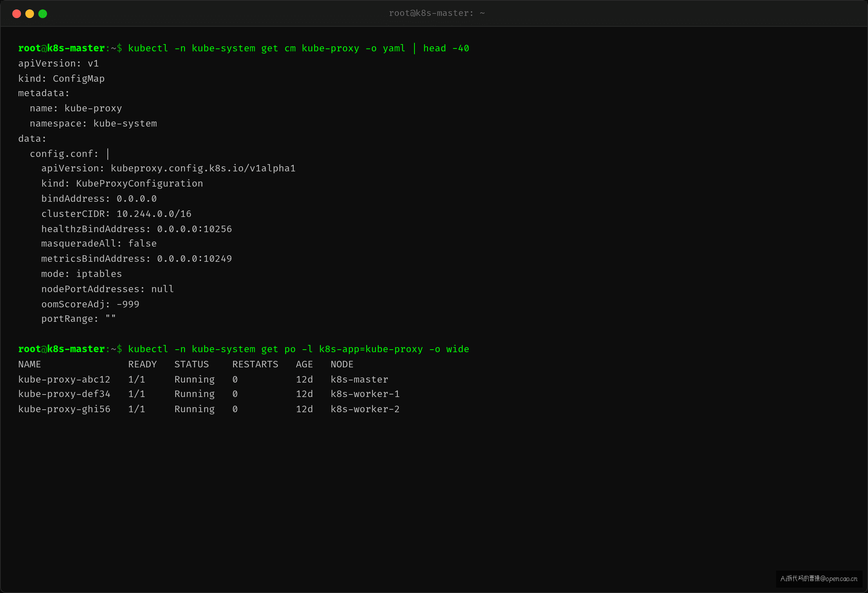Screen dimensions: 868x593
Task: Click node name 'k8s-worker-2'
Action: click(x=365, y=409)
